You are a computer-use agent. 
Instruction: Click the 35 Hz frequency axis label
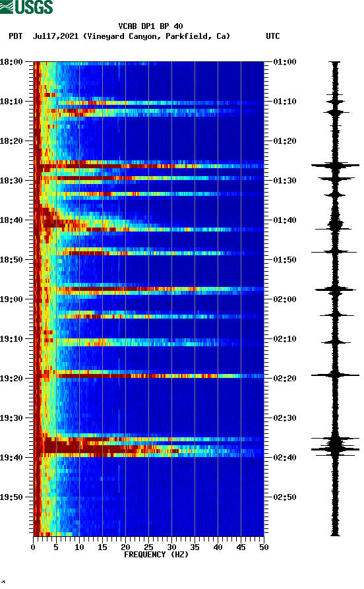[x=195, y=547]
